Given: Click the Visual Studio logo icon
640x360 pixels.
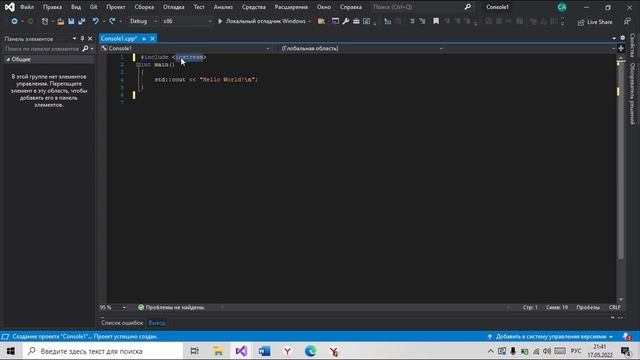Looking at the screenshot, I should click(x=9, y=7).
